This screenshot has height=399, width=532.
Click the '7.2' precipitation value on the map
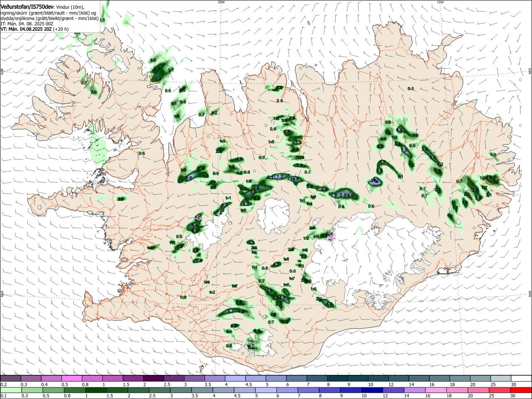279,177
